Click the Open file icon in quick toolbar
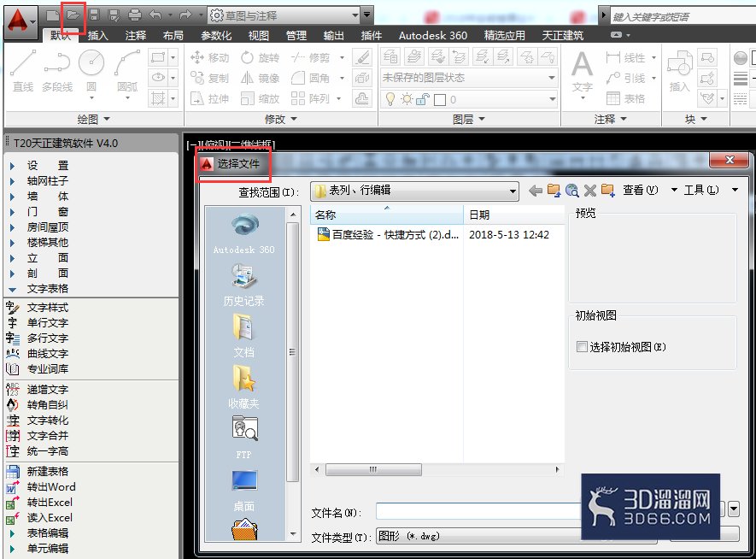The image size is (756, 559). [73, 15]
